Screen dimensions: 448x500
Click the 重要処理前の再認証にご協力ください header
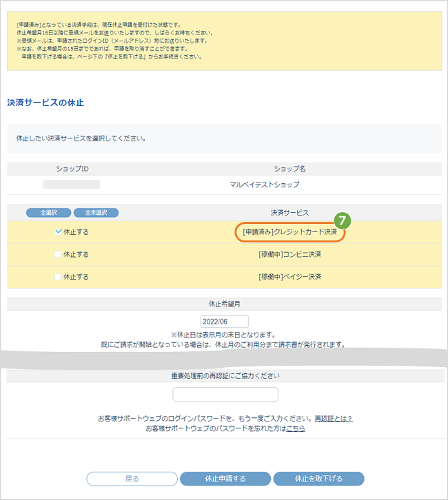pyautogui.click(x=225, y=376)
